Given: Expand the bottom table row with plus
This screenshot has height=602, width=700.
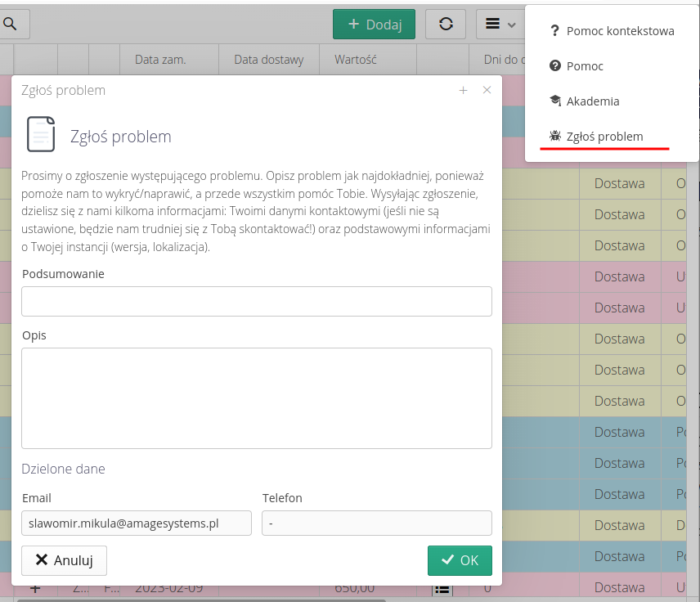Looking at the screenshot, I should [x=35, y=588].
